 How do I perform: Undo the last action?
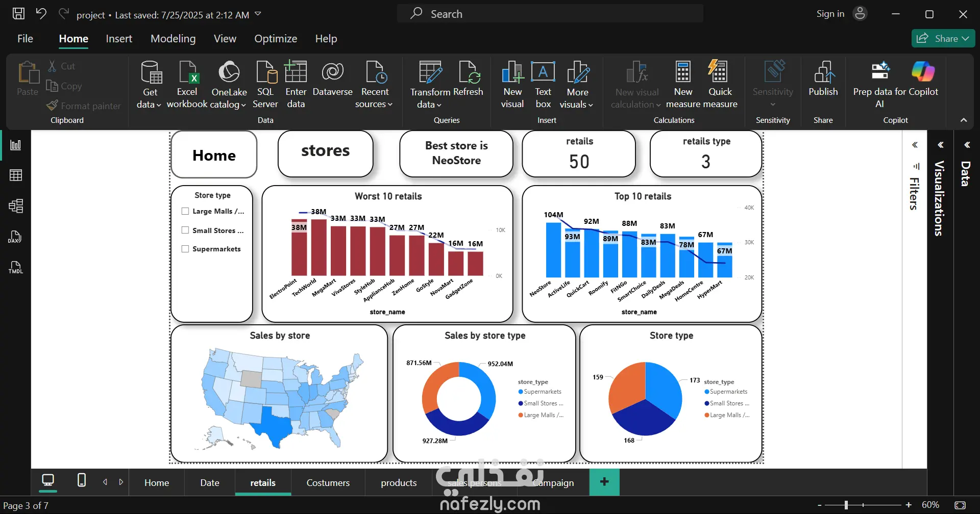coord(41,14)
